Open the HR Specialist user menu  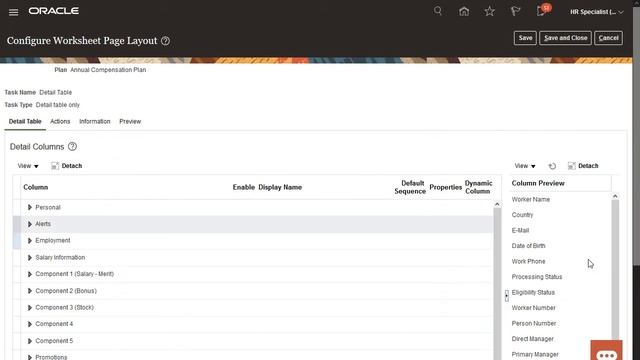click(596, 12)
